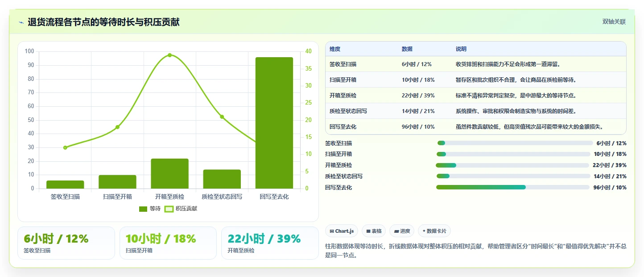The height and width of the screenshot is (277, 644).
Task: Toggle the 积压贡献 legend item in the chart
Action: coord(181,209)
